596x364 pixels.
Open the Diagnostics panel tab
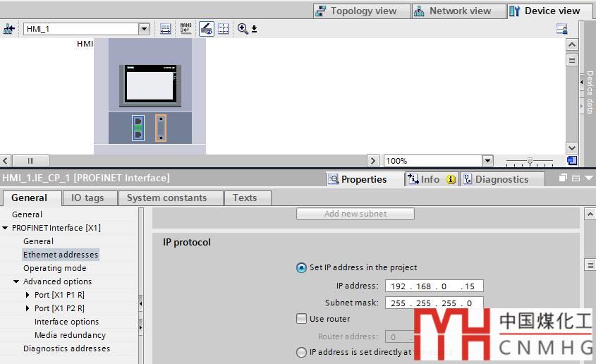click(x=501, y=179)
